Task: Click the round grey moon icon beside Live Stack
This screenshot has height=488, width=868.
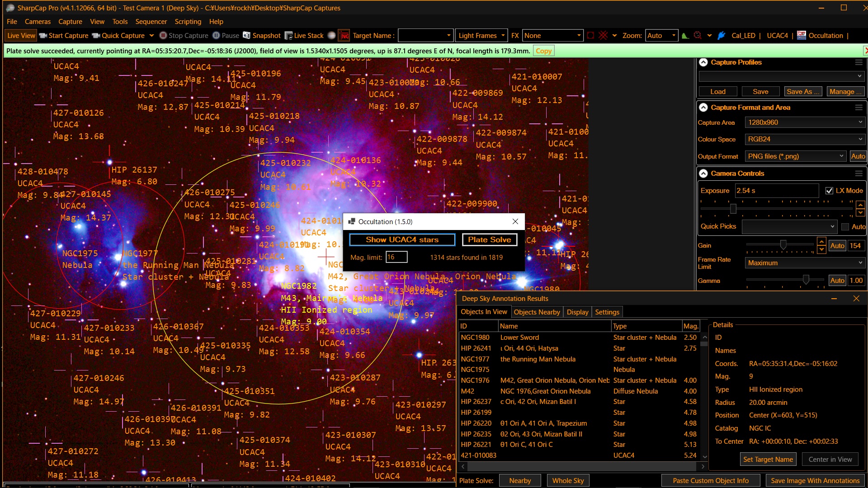Action: click(332, 36)
